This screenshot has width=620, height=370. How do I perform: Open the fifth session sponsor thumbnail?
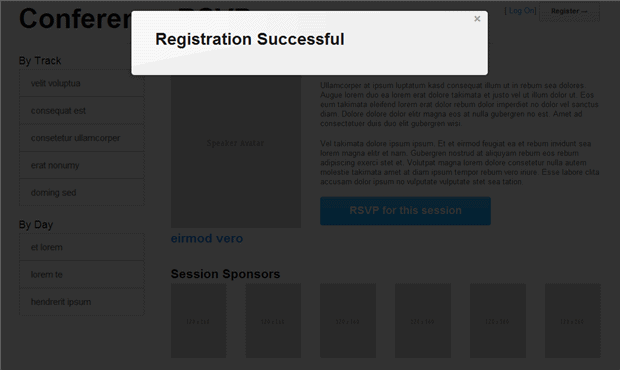(498, 321)
